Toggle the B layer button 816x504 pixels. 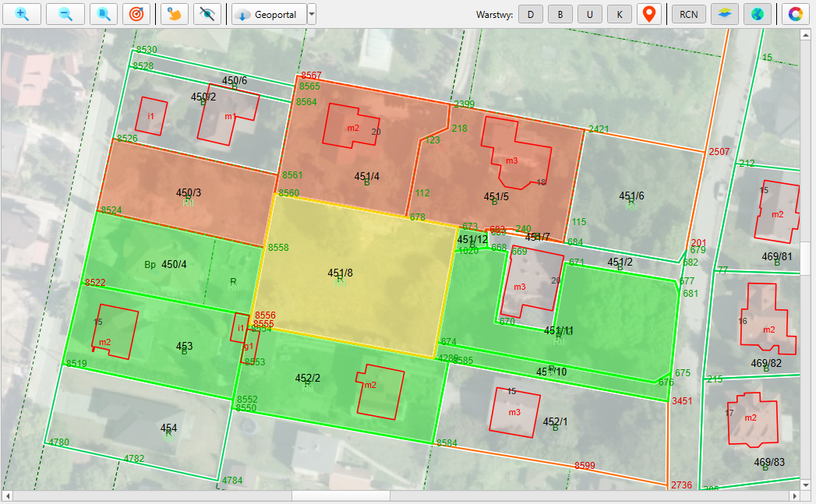tap(560, 15)
